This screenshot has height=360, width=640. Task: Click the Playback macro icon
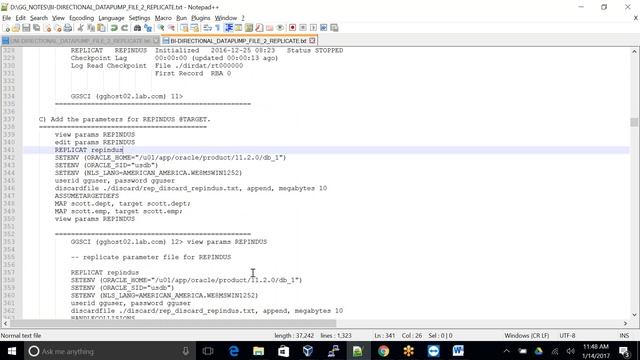(x=313, y=28)
